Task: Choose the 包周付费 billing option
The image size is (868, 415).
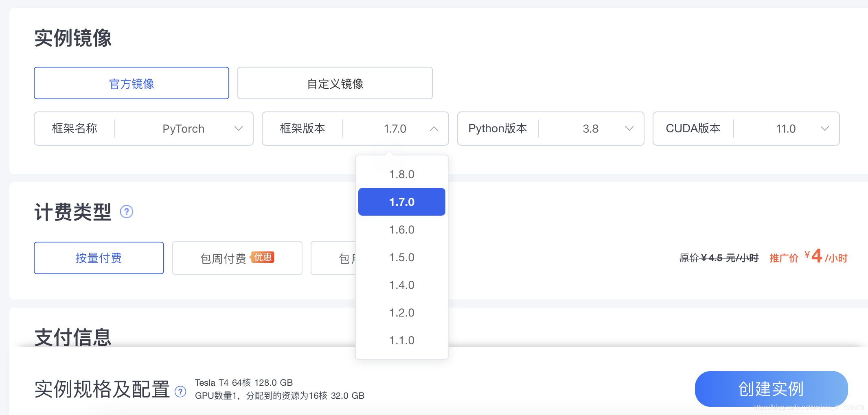Action: [x=237, y=258]
